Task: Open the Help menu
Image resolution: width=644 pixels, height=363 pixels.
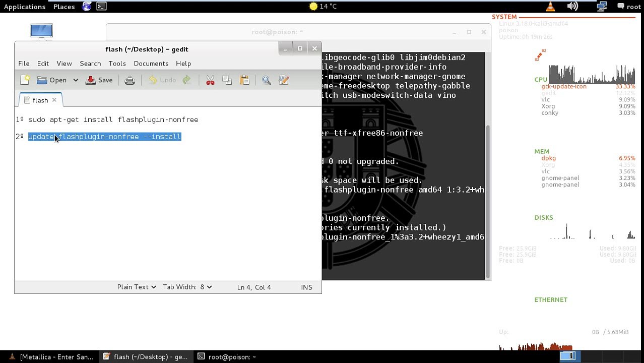Action: click(x=183, y=64)
